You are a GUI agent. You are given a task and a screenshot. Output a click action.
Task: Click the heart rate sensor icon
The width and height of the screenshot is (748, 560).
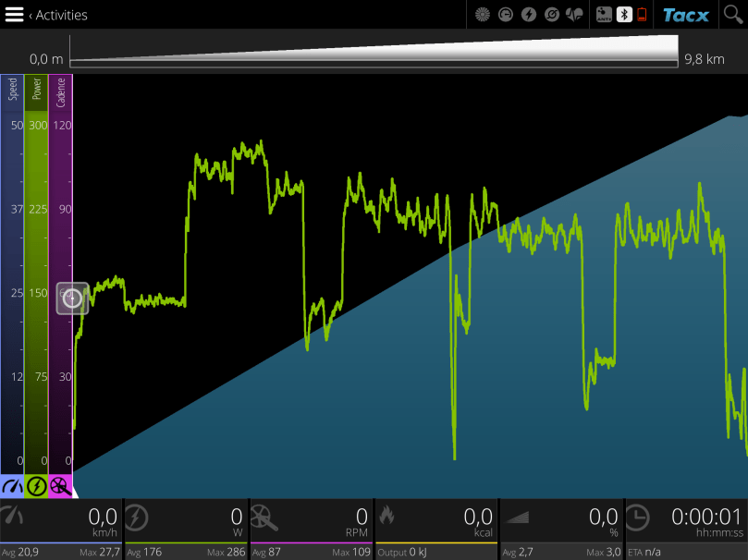tap(574, 15)
